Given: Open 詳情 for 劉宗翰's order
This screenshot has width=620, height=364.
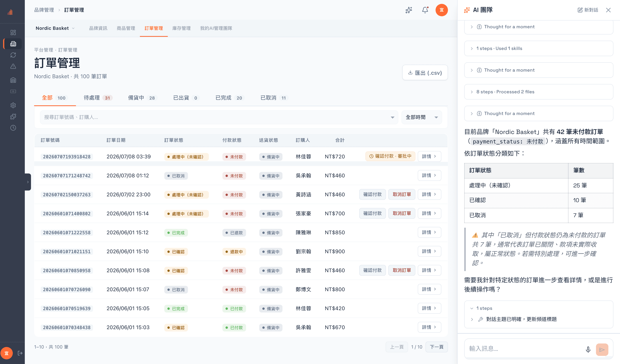Looking at the screenshot, I should point(429,251).
